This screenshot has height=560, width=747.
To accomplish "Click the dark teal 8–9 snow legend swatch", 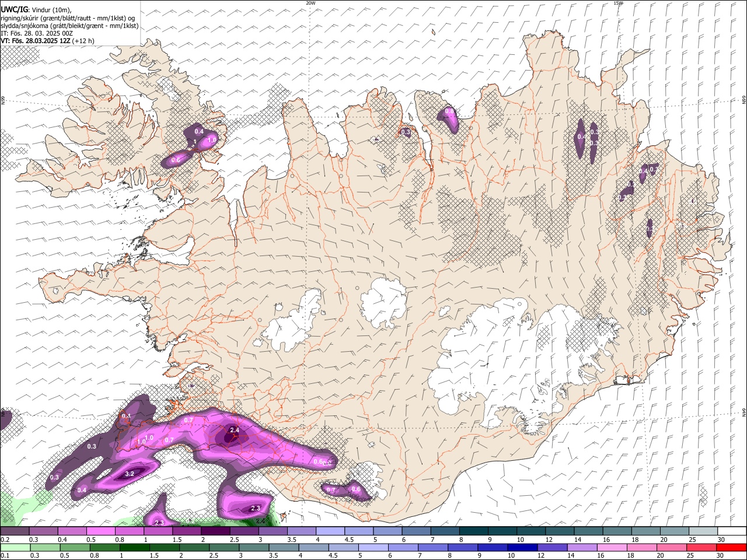I will pyautogui.click(x=474, y=531).
